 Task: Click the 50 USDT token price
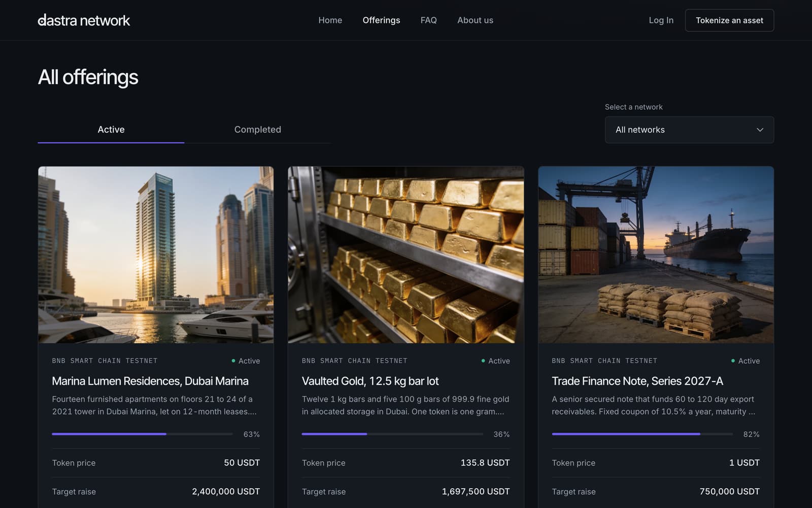coord(242,463)
